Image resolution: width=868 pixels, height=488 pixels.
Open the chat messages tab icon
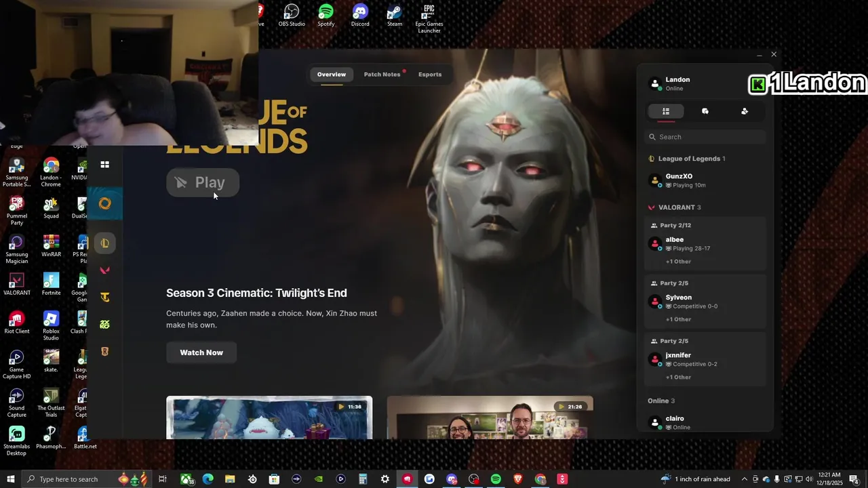705,111
